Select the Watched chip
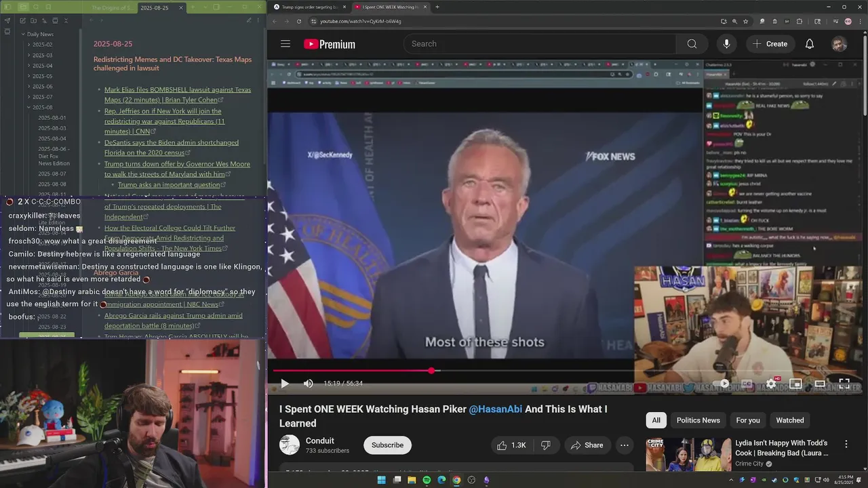 click(x=789, y=420)
